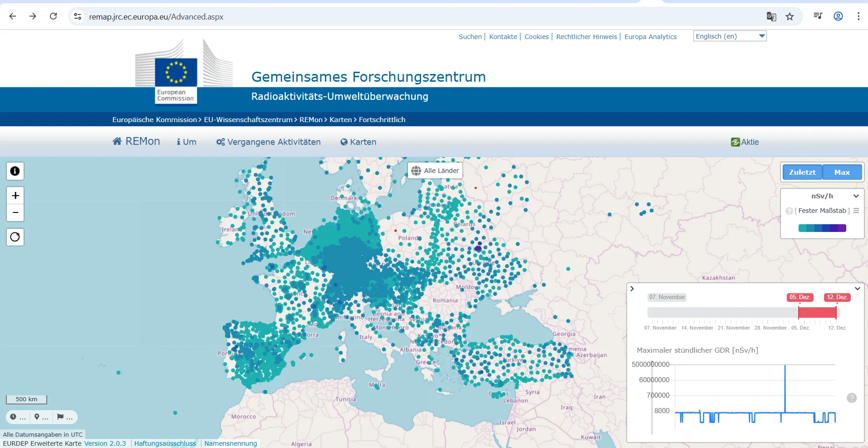This screenshot has width=868, height=448.
Task: Click the circular reset view button
Action: 15,237
